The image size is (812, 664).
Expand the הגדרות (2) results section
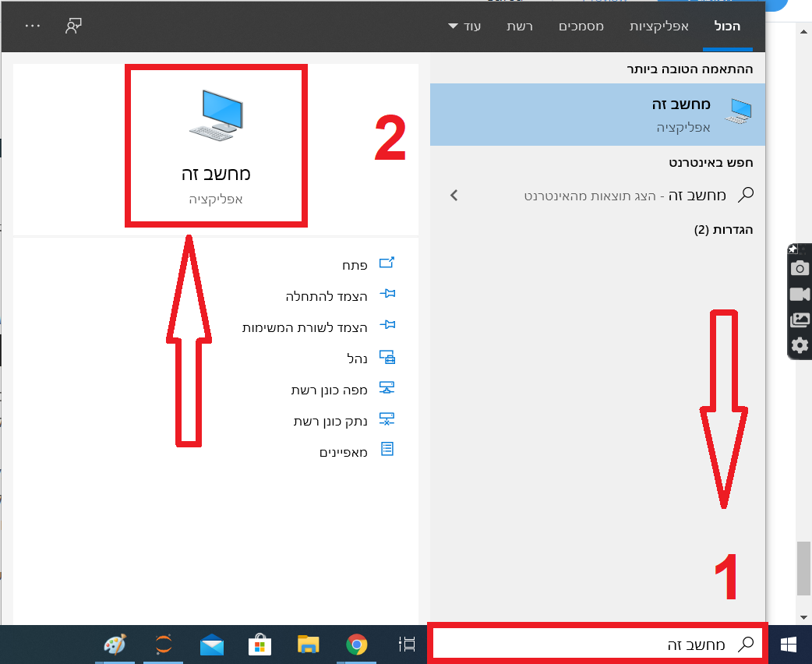pyautogui.click(x=723, y=229)
